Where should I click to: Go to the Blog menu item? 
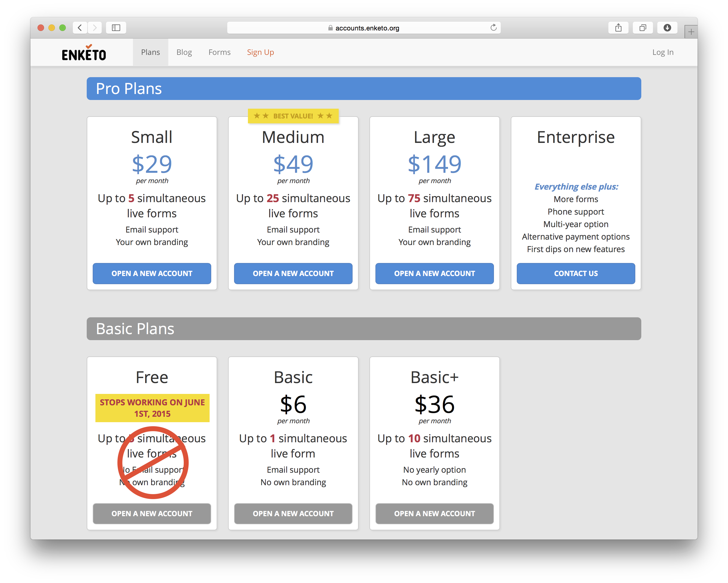(184, 52)
